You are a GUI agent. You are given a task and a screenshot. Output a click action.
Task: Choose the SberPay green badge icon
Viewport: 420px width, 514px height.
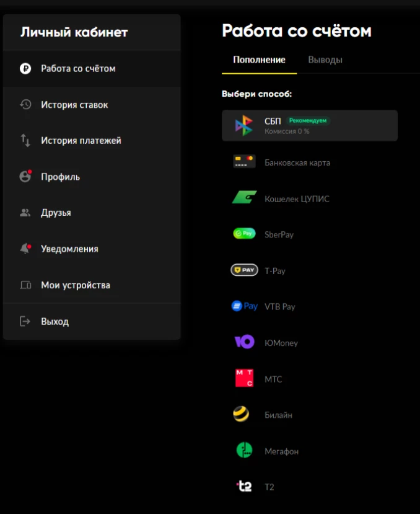(x=244, y=234)
